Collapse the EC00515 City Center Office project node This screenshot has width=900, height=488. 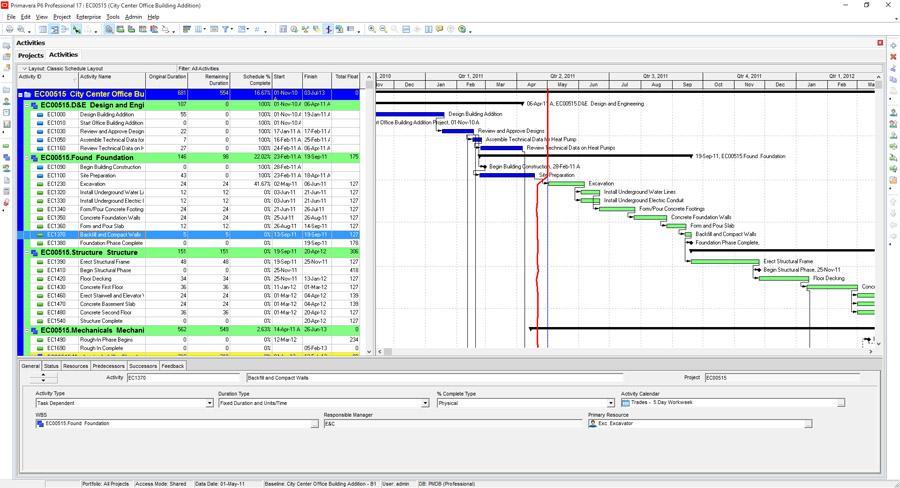(20, 95)
